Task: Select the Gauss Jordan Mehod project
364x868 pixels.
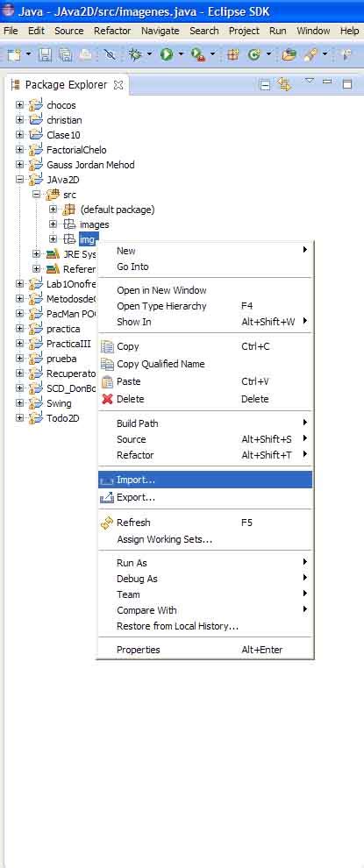Action: (90, 165)
